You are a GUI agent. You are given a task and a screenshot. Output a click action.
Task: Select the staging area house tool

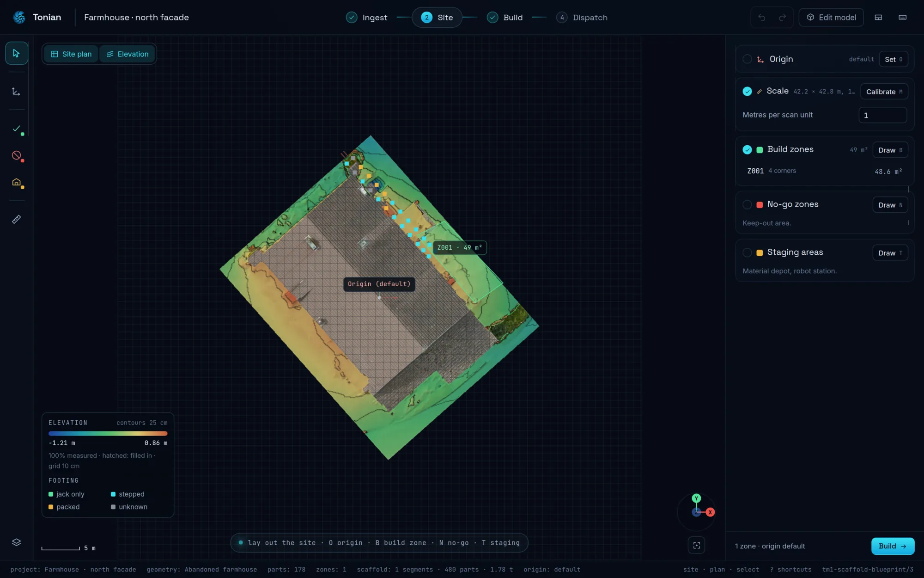pyautogui.click(x=17, y=182)
